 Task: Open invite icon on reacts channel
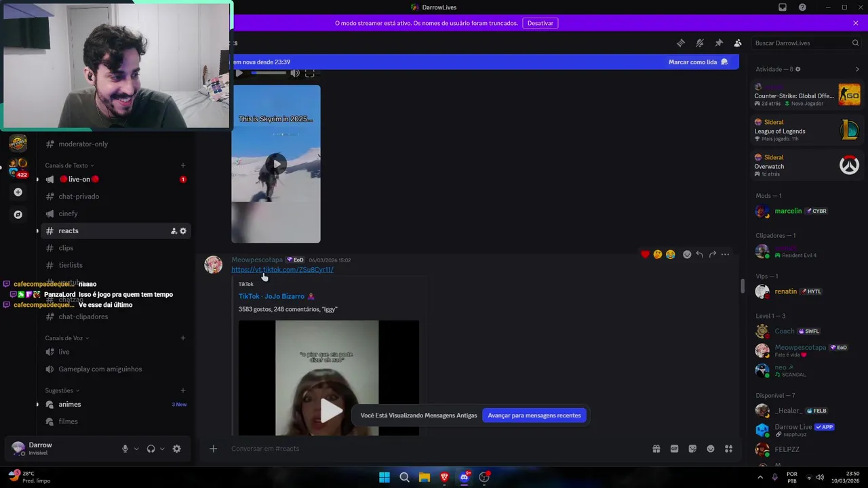(x=174, y=231)
